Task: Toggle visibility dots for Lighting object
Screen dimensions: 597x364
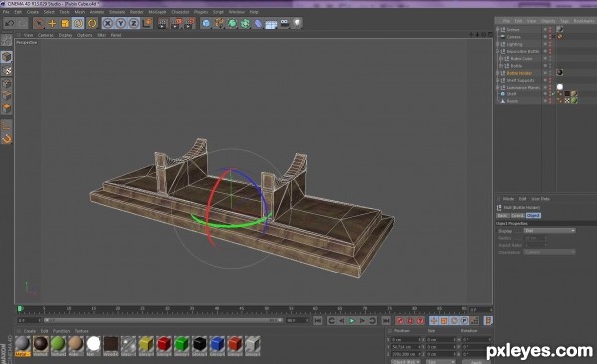Action: (x=550, y=44)
